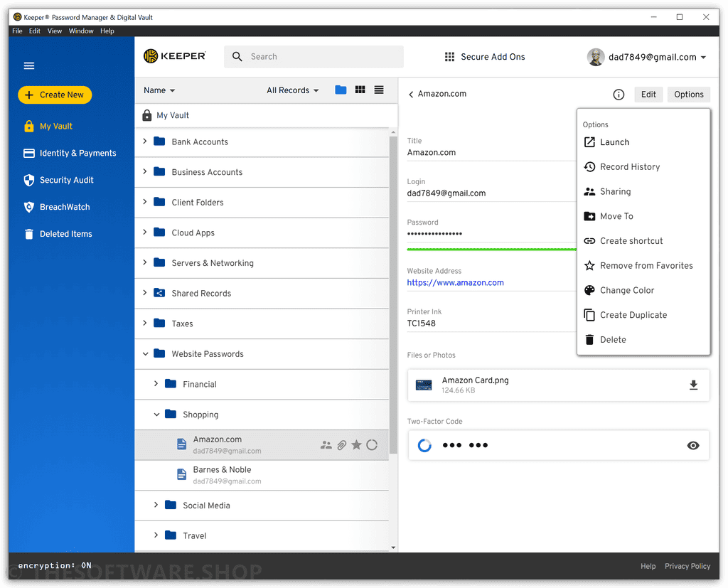The image size is (728, 588).
Task: Choose Move To from Options menu
Action: point(643,216)
